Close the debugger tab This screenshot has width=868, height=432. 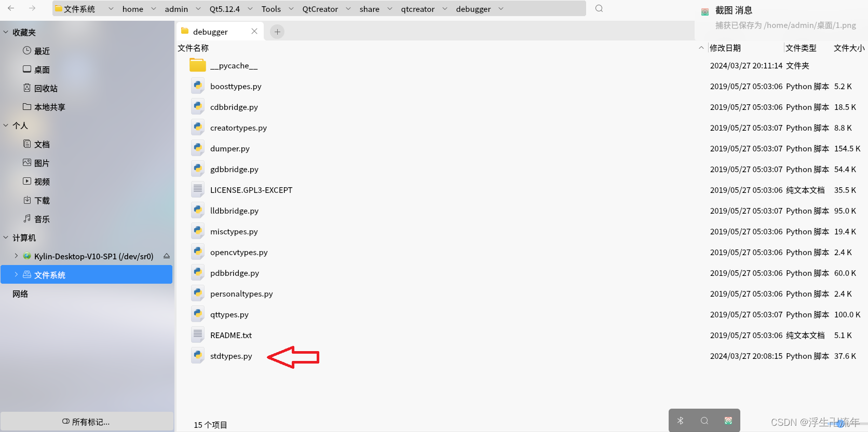tap(254, 31)
